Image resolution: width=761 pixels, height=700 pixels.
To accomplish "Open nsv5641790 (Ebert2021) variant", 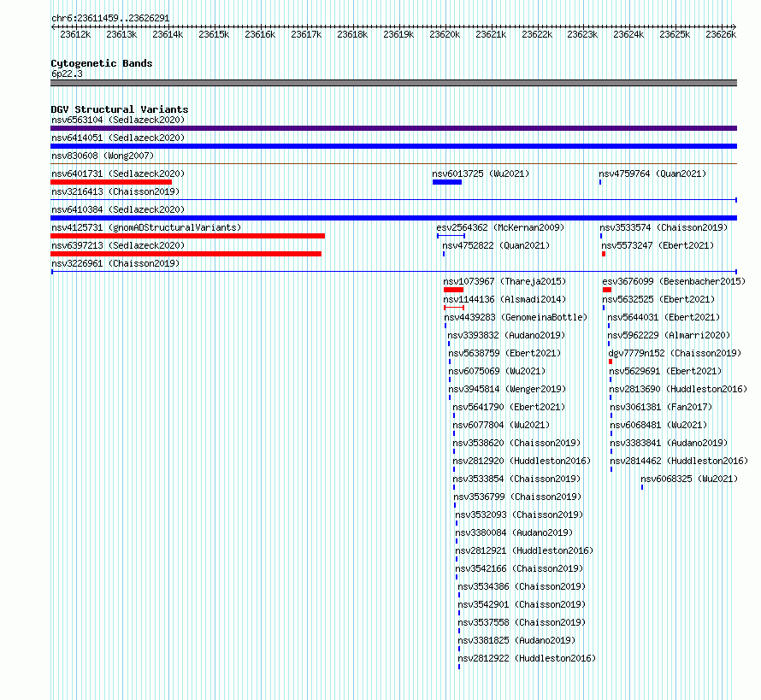I will (509, 407).
